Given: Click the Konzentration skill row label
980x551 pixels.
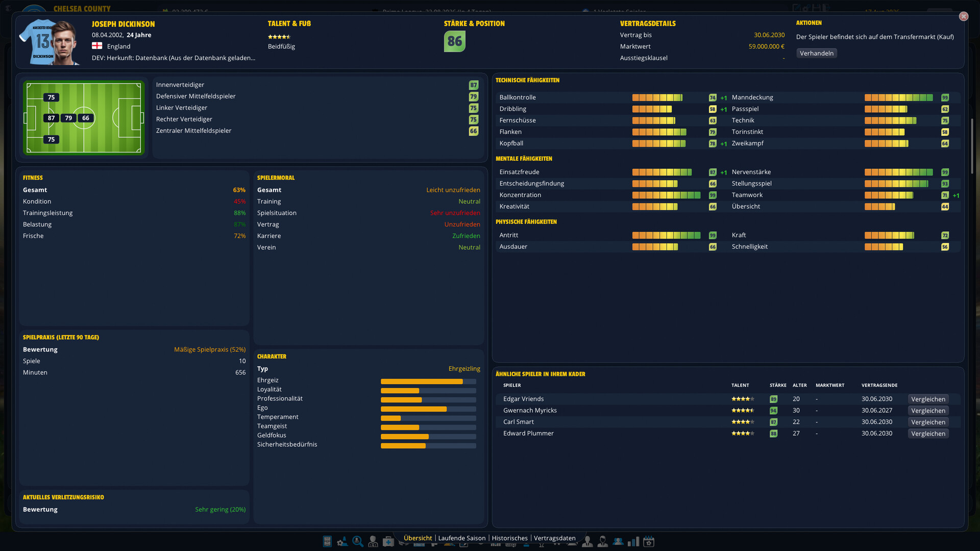Looking at the screenshot, I should (520, 195).
